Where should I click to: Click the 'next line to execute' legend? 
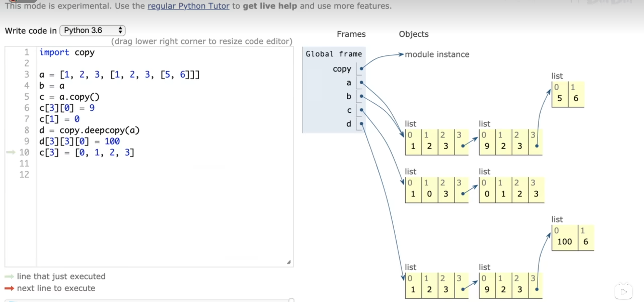(56, 288)
